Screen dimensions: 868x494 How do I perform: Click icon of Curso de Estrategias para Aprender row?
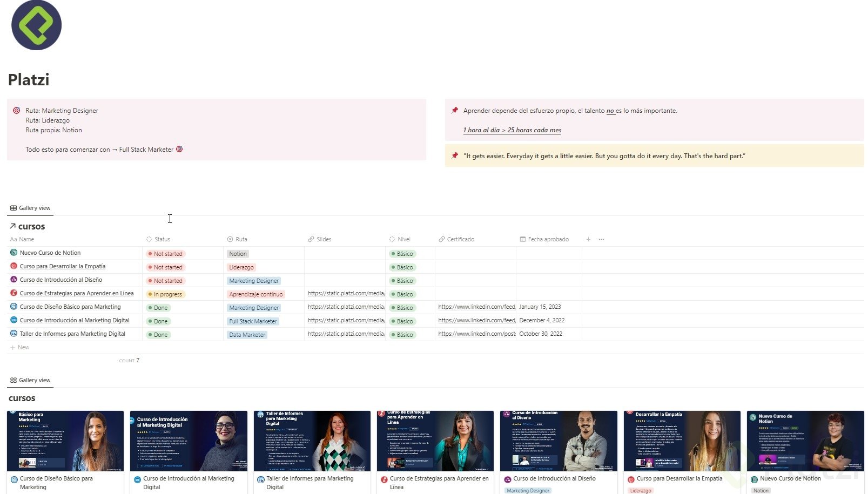point(14,293)
